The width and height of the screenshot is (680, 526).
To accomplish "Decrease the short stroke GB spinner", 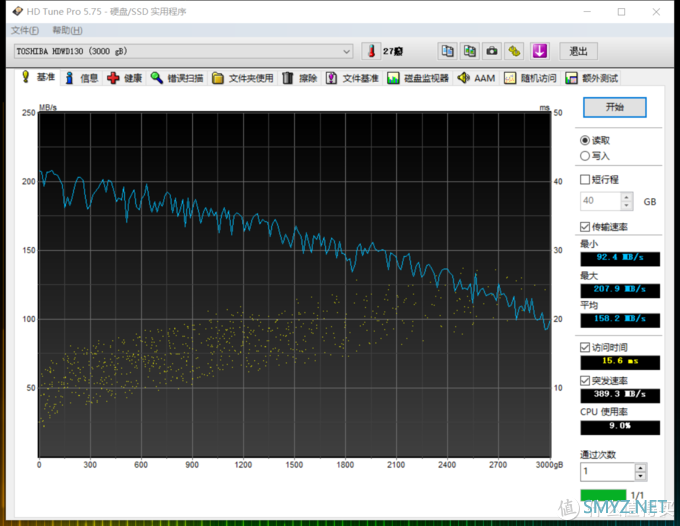I will (627, 205).
